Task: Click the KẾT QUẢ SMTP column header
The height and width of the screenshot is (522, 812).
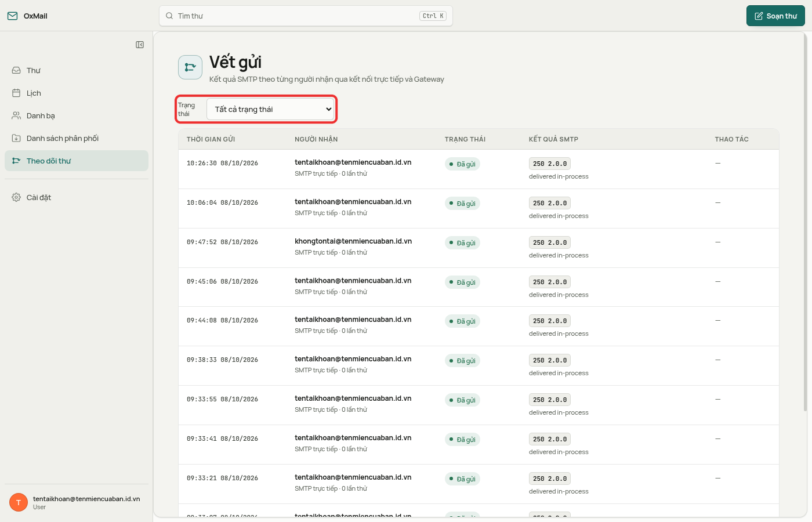Action: [x=553, y=139]
